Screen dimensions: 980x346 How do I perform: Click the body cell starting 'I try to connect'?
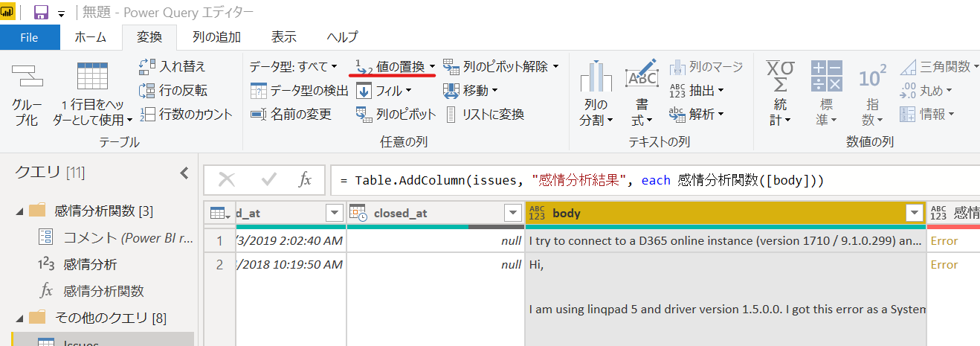pos(725,241)
